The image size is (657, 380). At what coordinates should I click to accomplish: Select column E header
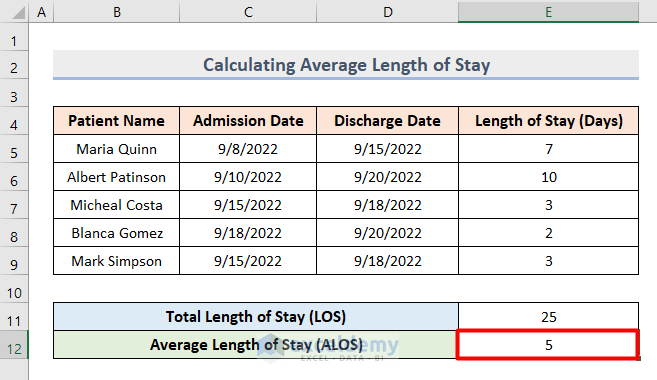[548, 12]
